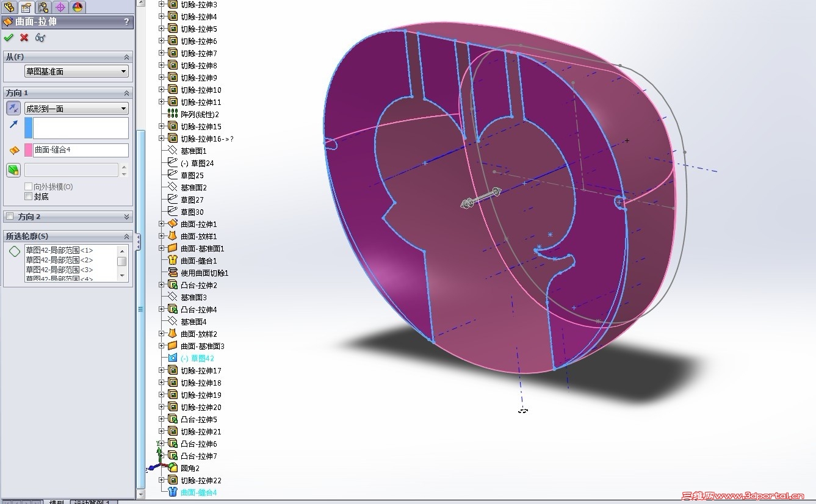Click the 曲面-放样2 loft icon

[x=173, y=334]
